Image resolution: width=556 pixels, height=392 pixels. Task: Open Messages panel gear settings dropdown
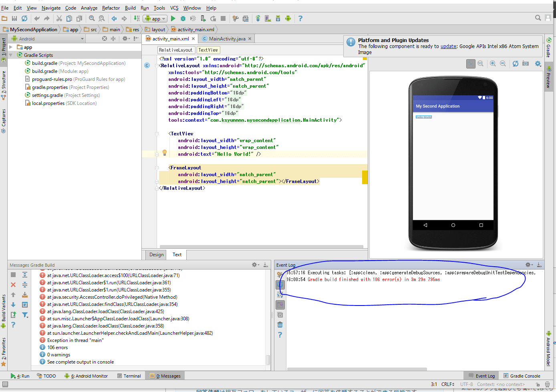point(255,265)
